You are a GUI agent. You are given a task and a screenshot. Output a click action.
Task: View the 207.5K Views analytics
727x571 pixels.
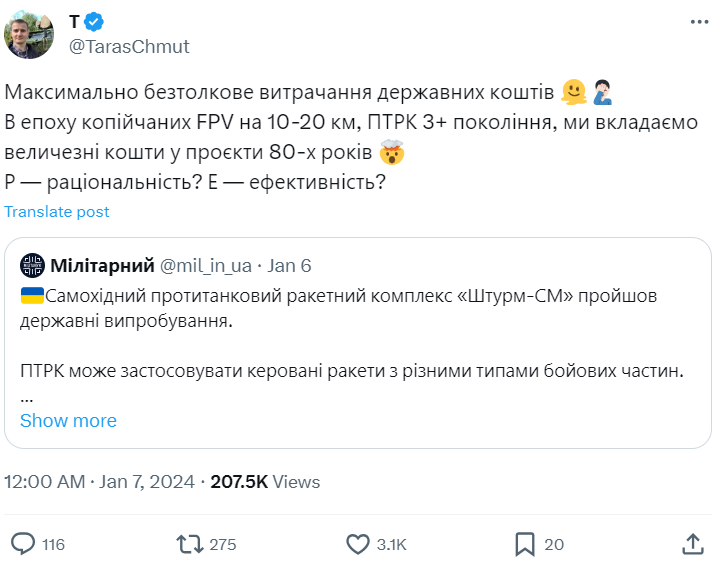[264, 482]
